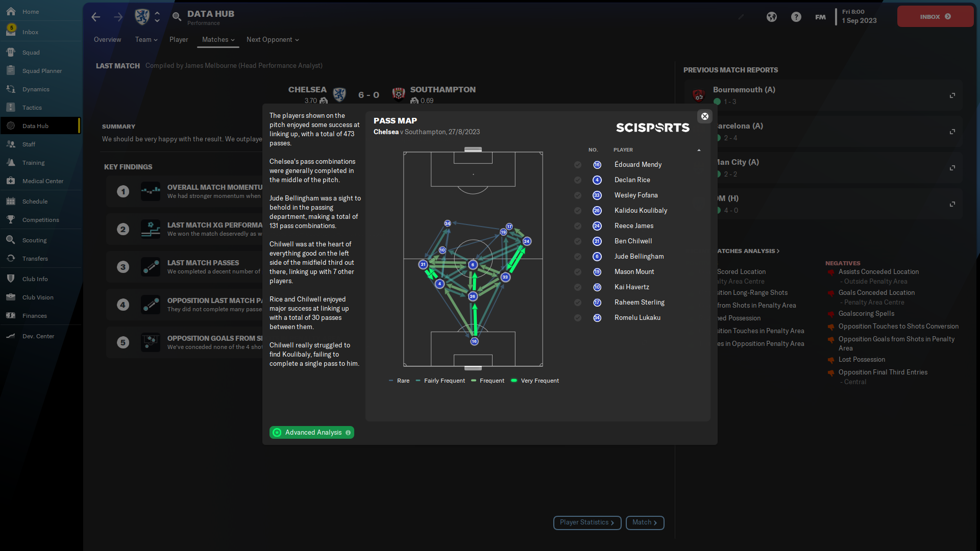Click the Advanced Analysis button

click(x=312, y=433)
